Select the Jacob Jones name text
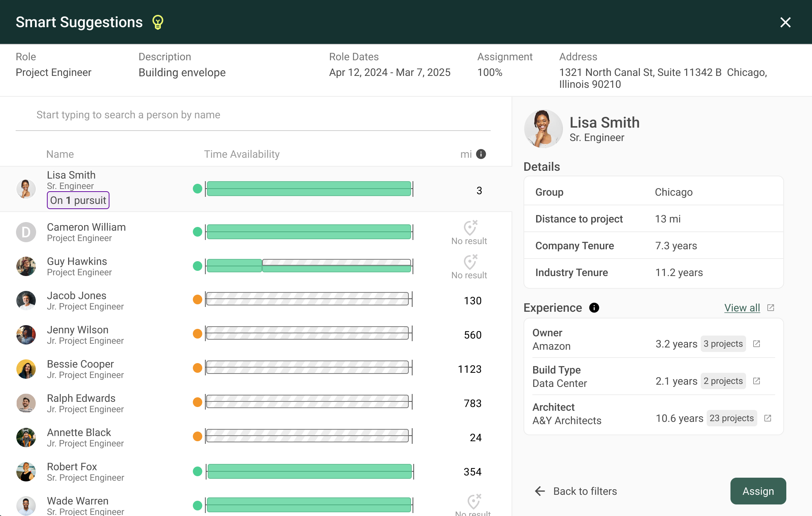This screenshot has width=812, height=516. click(77, 295)
